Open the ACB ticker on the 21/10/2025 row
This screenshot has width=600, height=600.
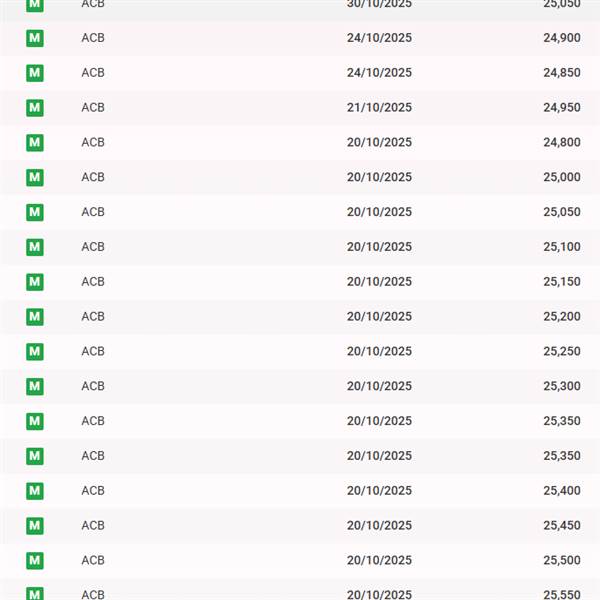tap(93, 108)
